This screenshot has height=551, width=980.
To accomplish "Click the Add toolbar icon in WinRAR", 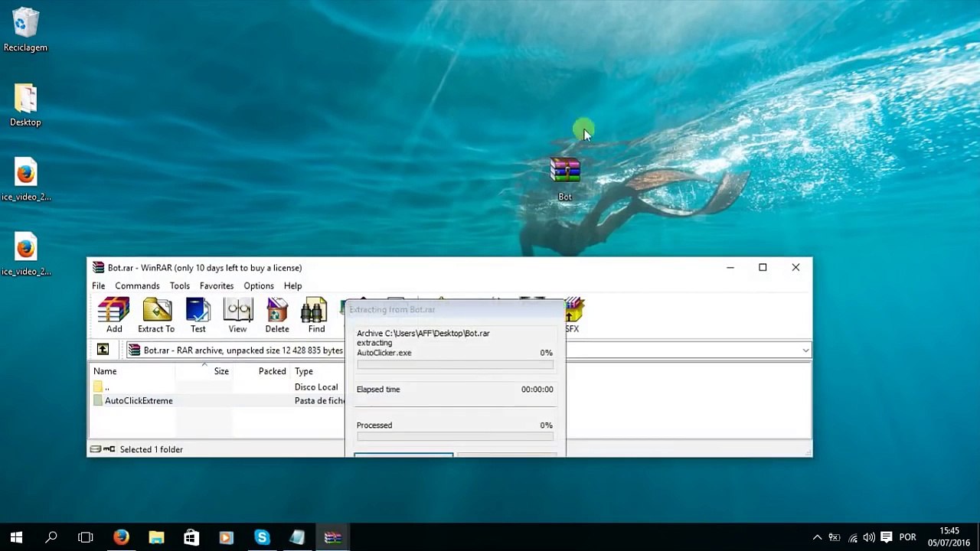I will (113, 315).
